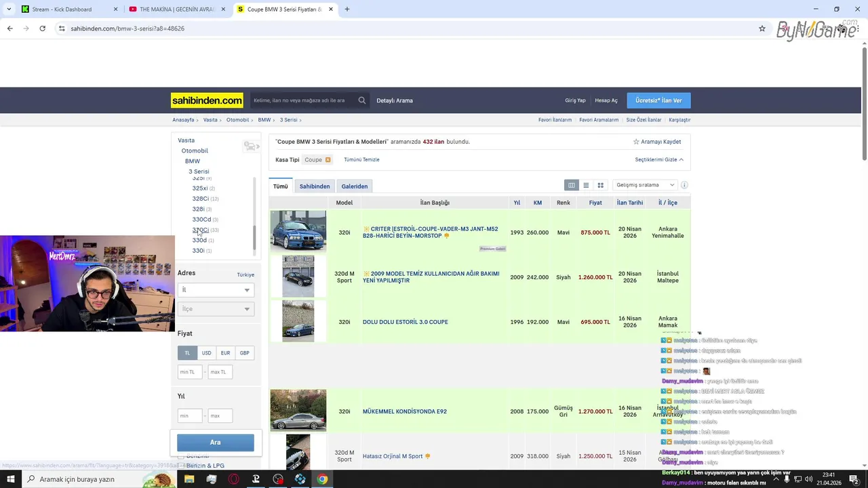Screen dimensions: 868x488
Task: Switch to list view icon
Action: [586, 185]
